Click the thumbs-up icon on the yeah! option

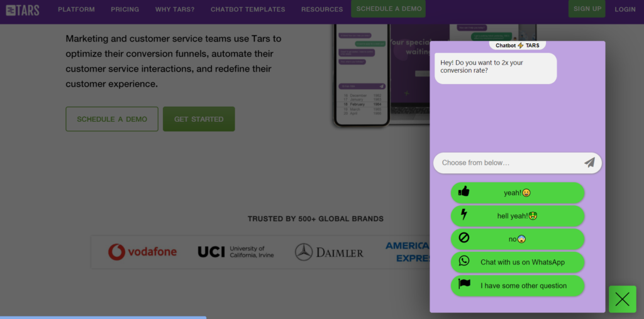tap(464, 191)
